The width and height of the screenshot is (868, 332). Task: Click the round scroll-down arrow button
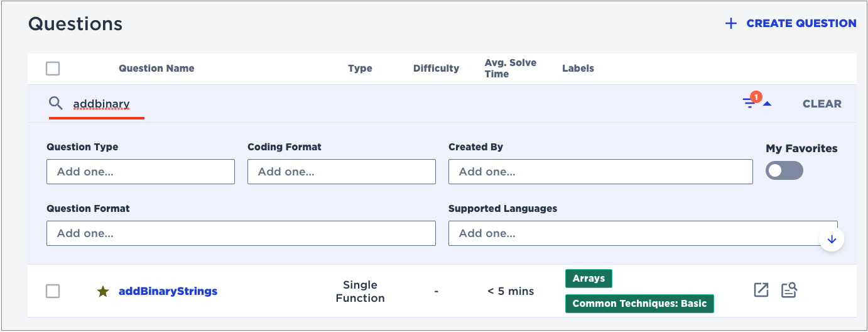point(832,240)
